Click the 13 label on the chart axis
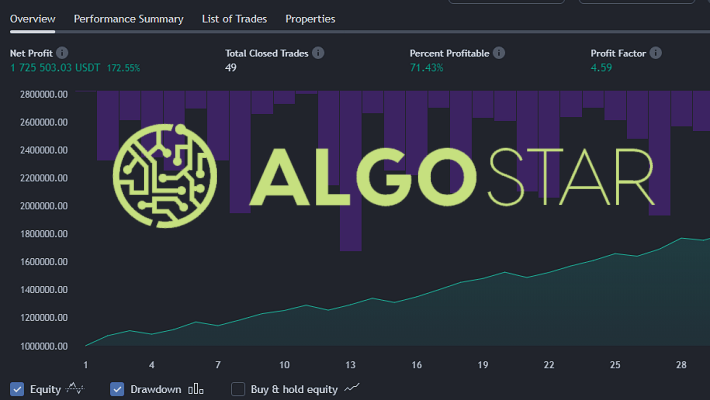Screen dimensions: 710x400 pos(350,365)
